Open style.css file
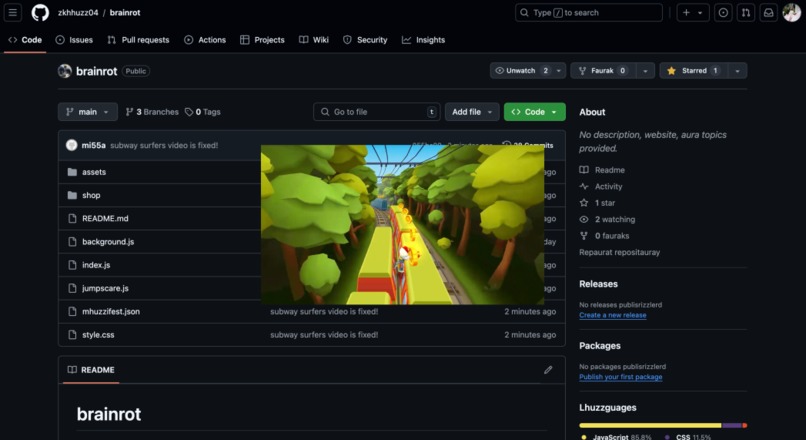 click(98, 335)
